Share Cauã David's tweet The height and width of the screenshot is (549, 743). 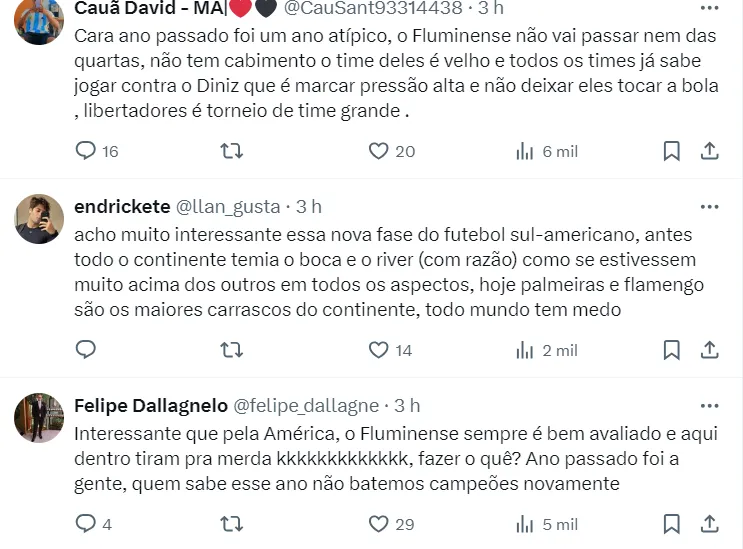(709, 151)
